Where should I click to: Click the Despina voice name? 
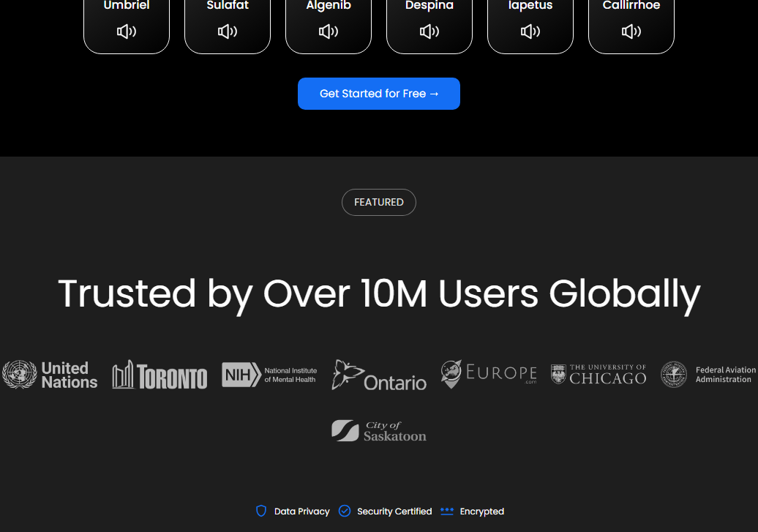[x=429, y=6]
